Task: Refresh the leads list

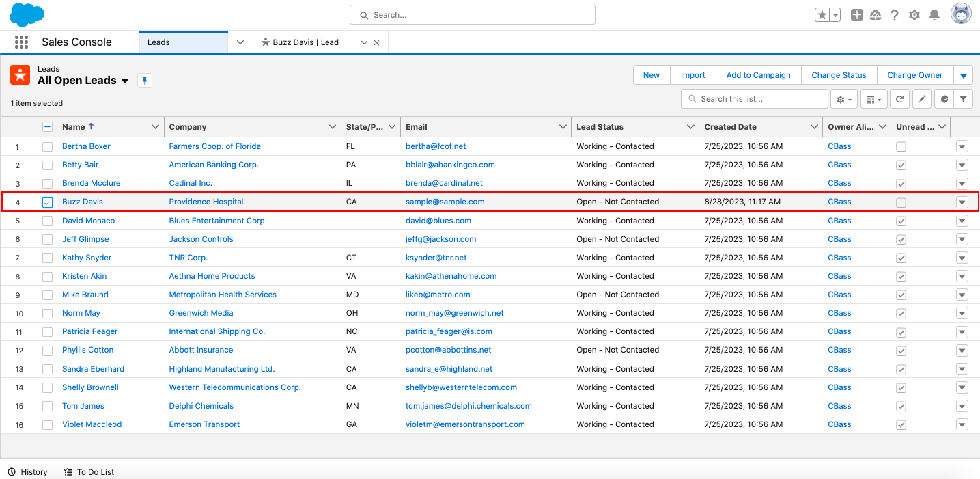Action: 900,99
